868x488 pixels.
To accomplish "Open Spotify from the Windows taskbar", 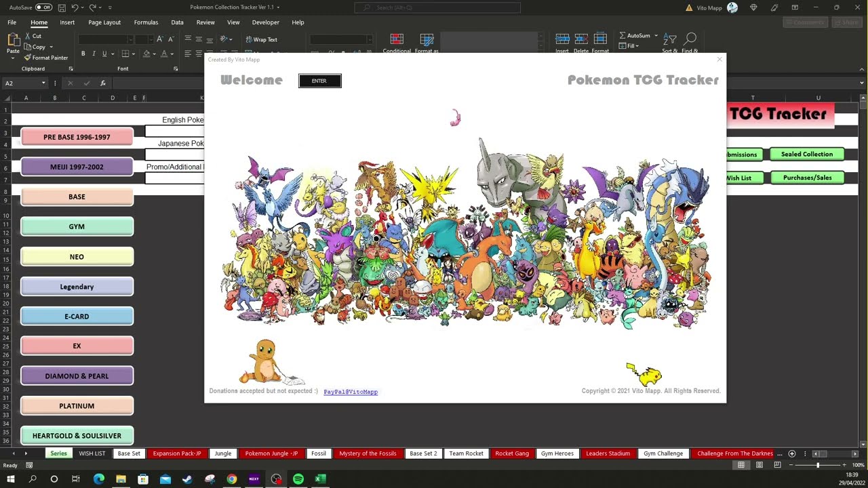I will [x=298, y=479].
